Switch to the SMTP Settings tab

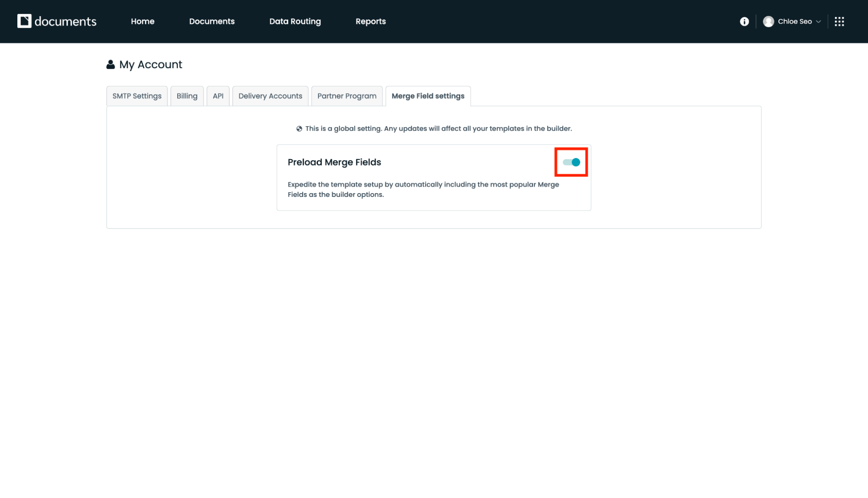click(137, 96)
